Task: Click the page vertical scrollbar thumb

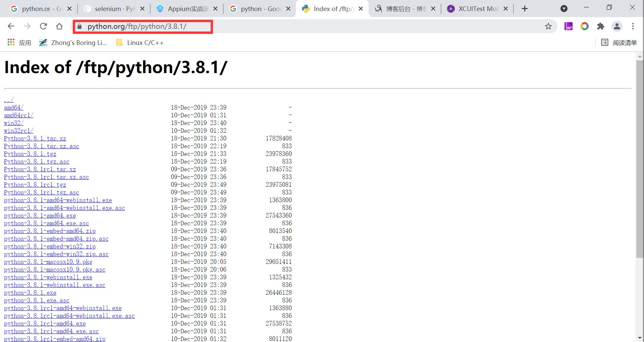Action: [640, 159]
